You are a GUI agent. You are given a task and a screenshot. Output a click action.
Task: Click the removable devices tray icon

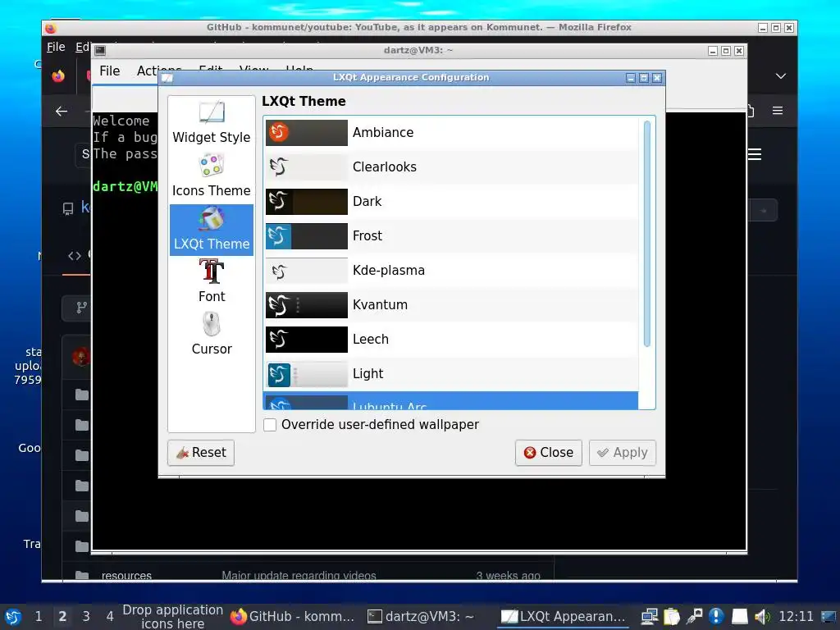pos(694,617)
